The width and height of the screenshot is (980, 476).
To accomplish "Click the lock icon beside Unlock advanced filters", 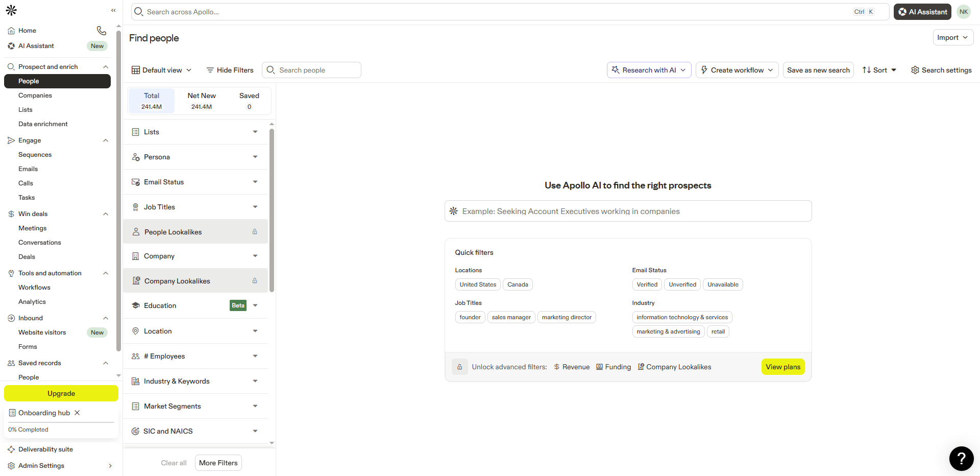I will click(459, 367).
